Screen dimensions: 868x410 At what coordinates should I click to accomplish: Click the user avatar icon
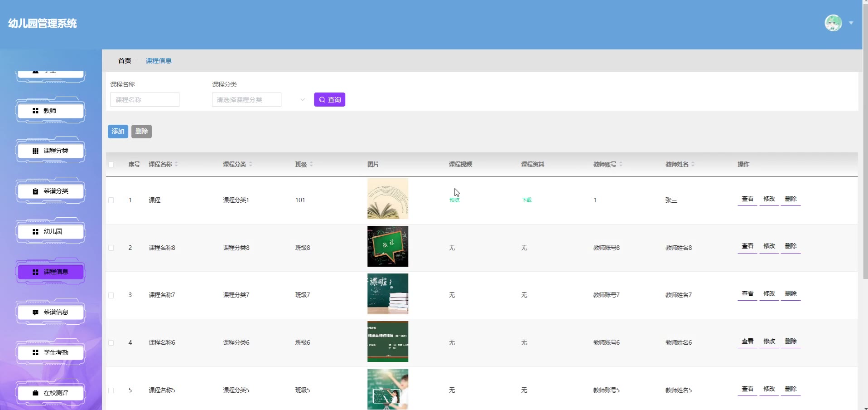coord(833,23)
